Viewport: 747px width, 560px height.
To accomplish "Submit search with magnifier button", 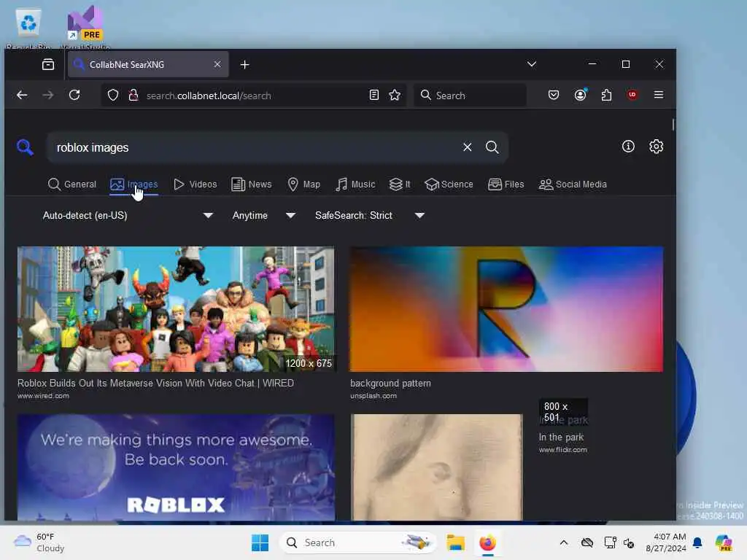I will (492, 147).
